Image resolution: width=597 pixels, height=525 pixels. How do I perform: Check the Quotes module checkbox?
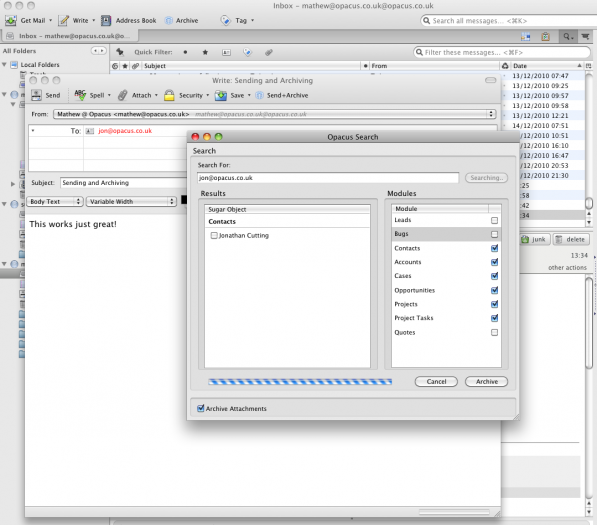tap(494, 332)
